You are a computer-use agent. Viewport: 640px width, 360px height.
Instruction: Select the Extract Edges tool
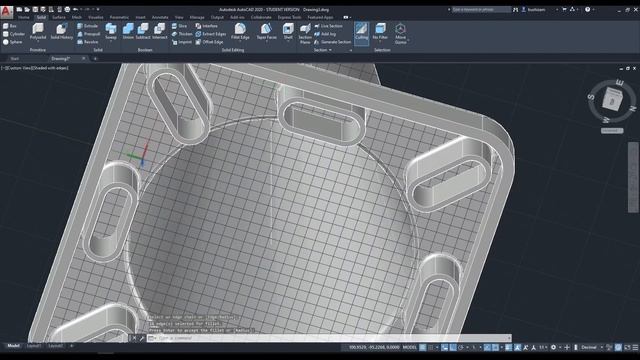pos(211,34)
